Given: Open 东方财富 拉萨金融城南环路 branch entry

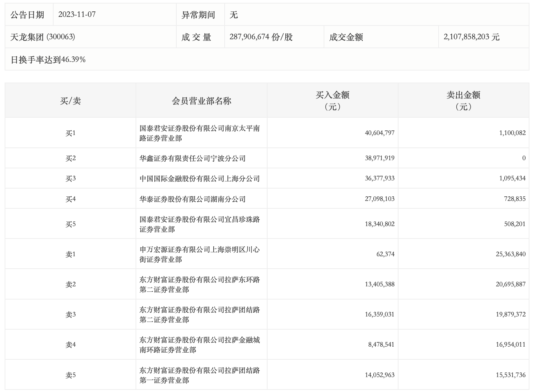Looking at the screenshot, I should 199,345.
